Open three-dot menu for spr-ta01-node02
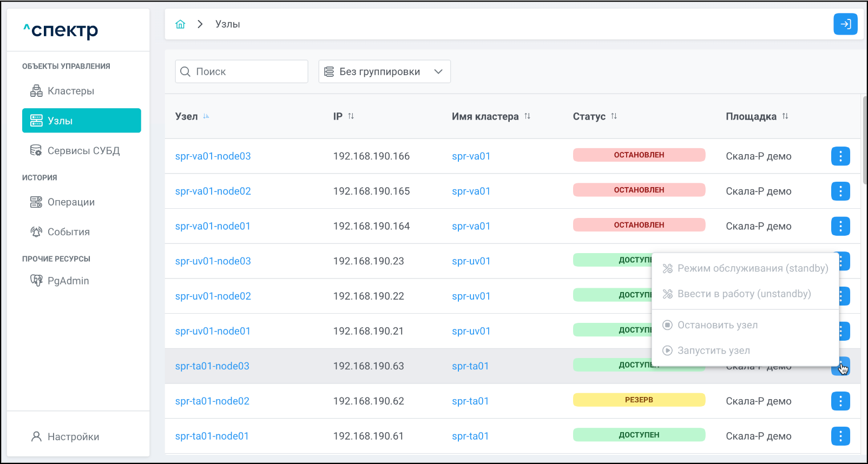 click(x=840, y=401)
